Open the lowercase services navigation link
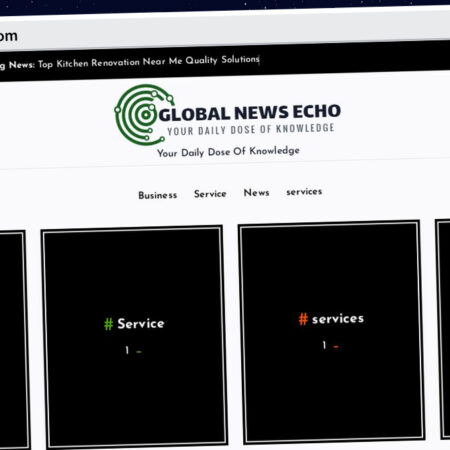Viewport: 450px width, 450px height. 304,191
